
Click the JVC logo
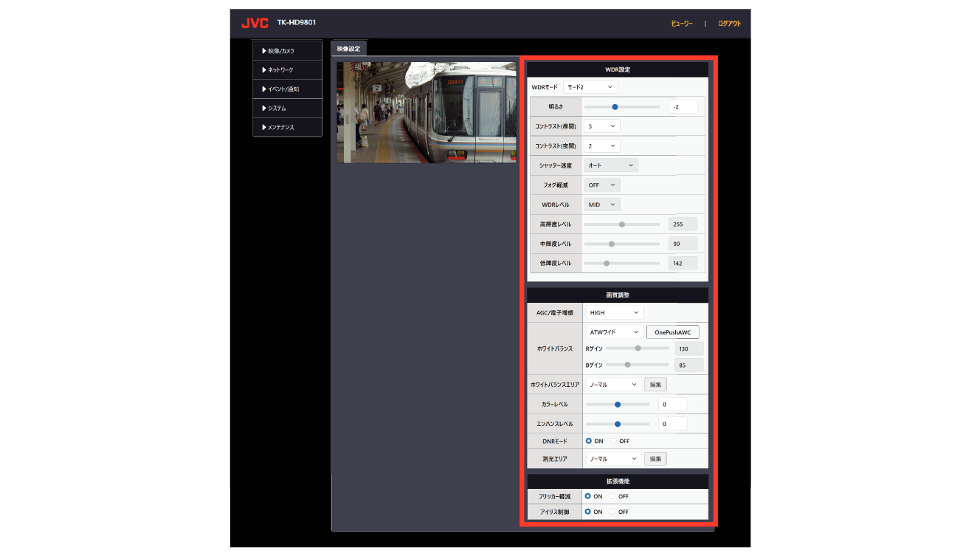[x=255, y=23]
